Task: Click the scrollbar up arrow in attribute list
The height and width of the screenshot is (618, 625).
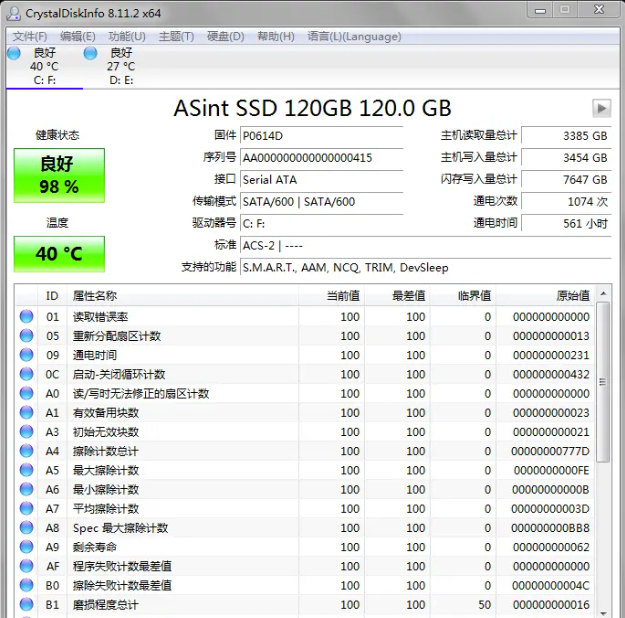Action: click(x=603, y=295)
